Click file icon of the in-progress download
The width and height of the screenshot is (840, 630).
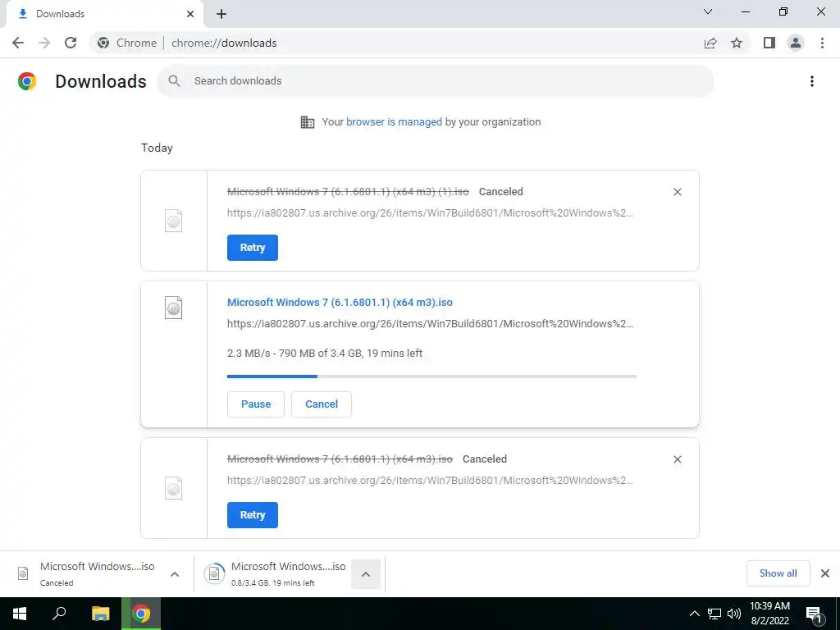(174, 308)
